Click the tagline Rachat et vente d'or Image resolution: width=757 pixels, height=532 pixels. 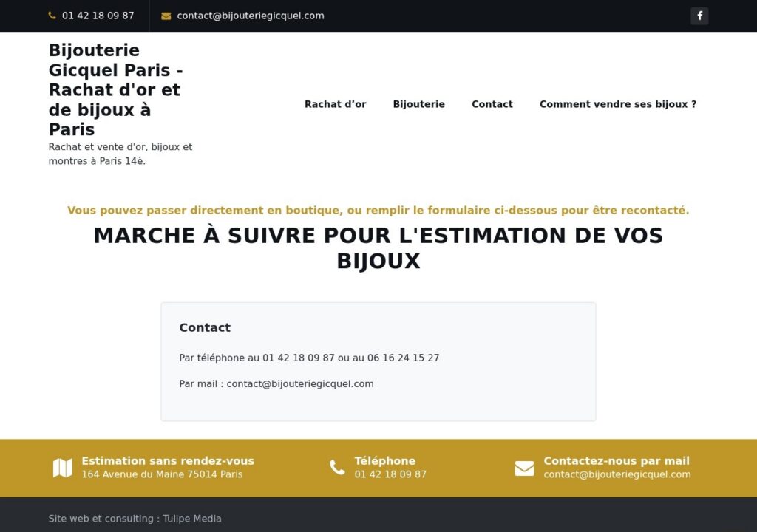point(120,154)
